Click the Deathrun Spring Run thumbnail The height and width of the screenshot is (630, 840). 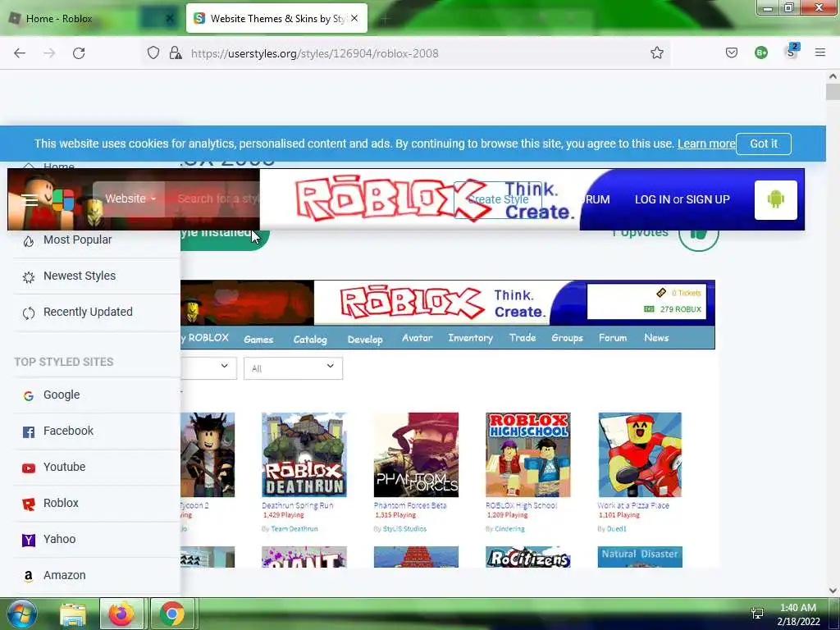tap(304, 454)
